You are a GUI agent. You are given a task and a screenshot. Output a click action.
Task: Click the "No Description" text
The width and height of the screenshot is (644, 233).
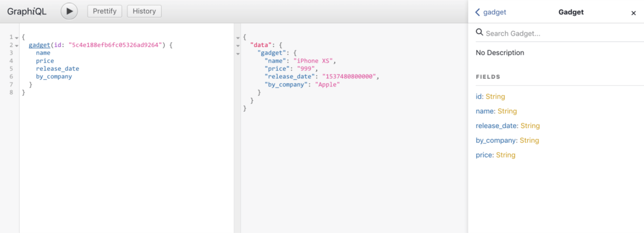[500, 53]
